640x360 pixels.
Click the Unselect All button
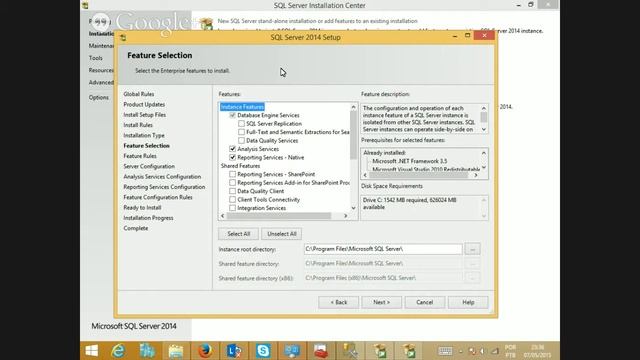282,234
